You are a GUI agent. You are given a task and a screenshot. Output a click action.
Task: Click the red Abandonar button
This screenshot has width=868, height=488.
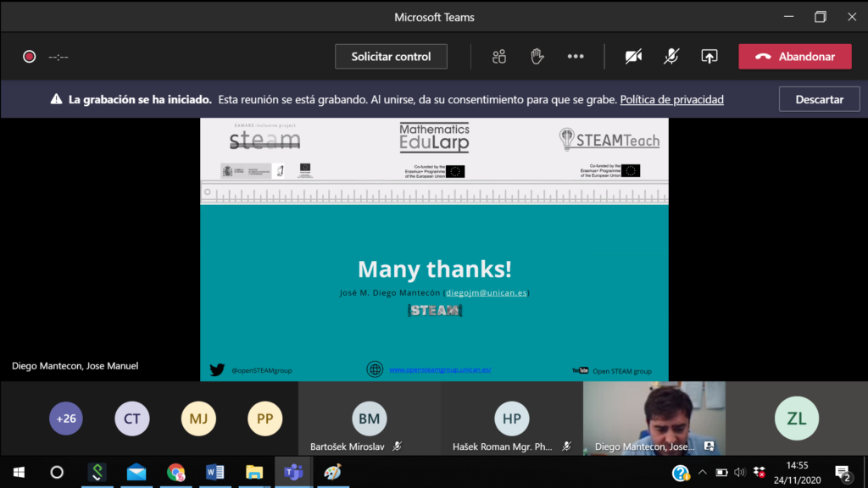pyautogui.click(x=795, y=57)
